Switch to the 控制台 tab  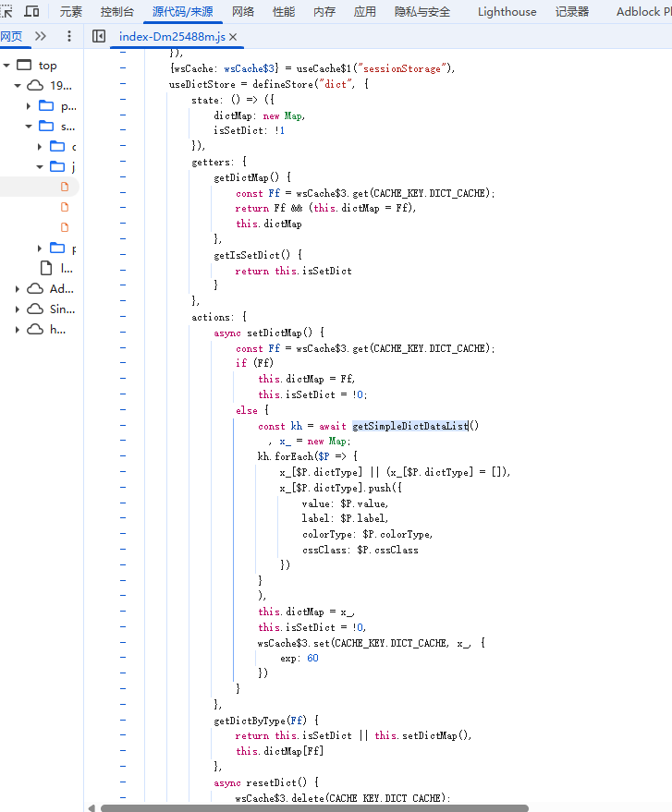116,11
